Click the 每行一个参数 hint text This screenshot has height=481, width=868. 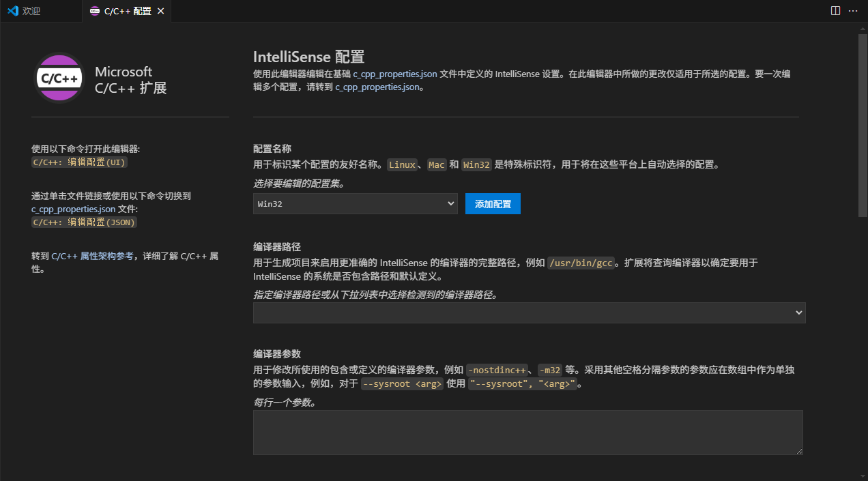285,403
